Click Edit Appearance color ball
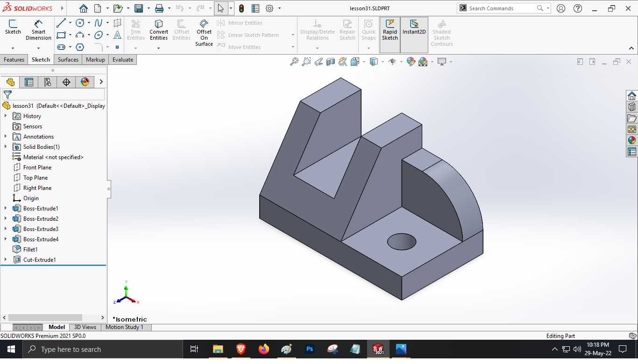The height and width of the screenshot is (364, 638). [411, 62]
